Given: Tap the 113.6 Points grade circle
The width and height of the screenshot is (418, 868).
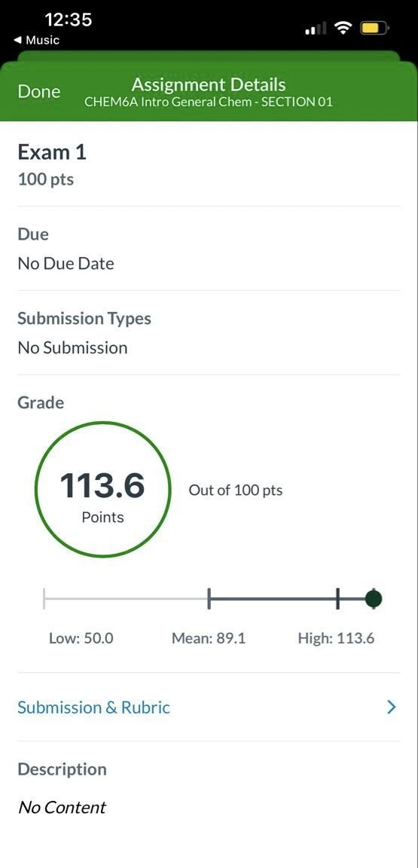Looking at the screenshot, I should pyautogui.click(x=102, y=489).
